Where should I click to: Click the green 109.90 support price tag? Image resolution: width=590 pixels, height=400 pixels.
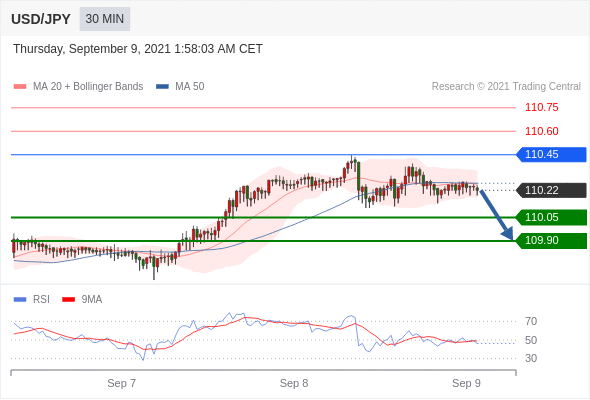point(551,241)
